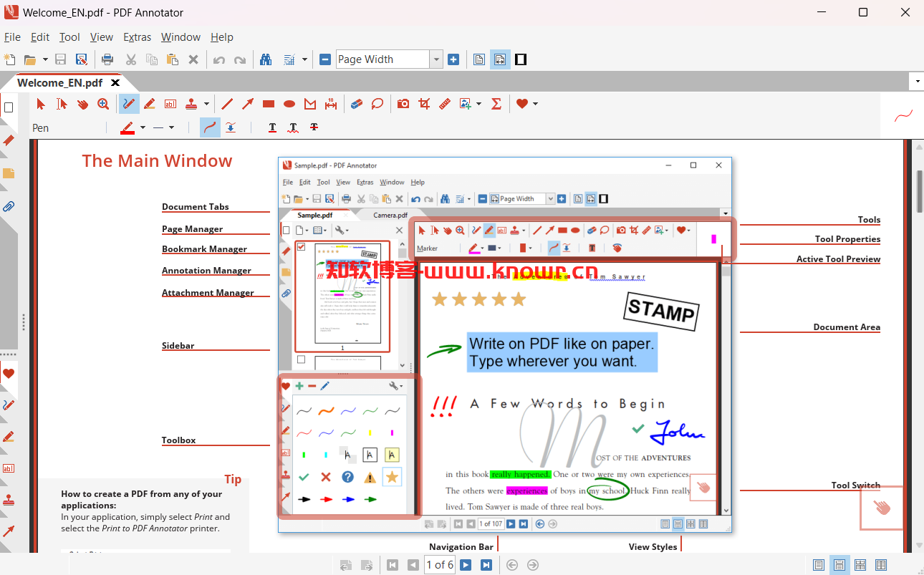
Task: Print the document with the printer icon
Action: point(107,59)
